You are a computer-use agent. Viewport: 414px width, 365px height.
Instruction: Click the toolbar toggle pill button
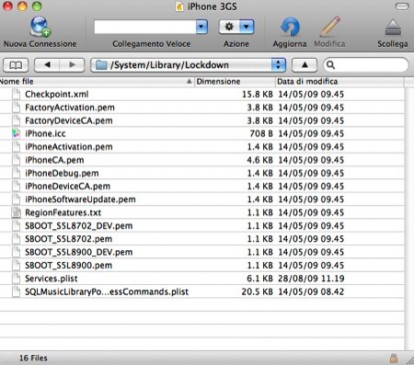pos(402,6)
